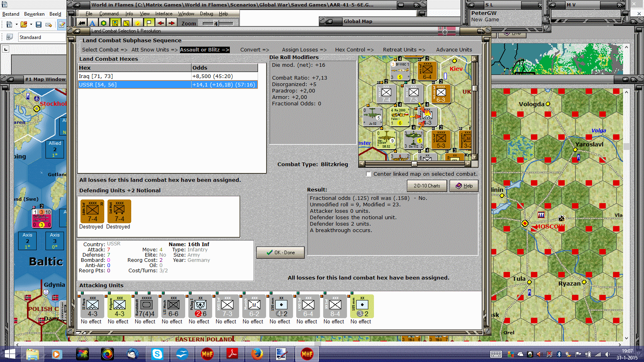The height and width of the screenshot is (362, 644).
Task: Toggle 'Center linked map on selected combat' checkbox
Action: pyautogui.click(x=368, y=174)
